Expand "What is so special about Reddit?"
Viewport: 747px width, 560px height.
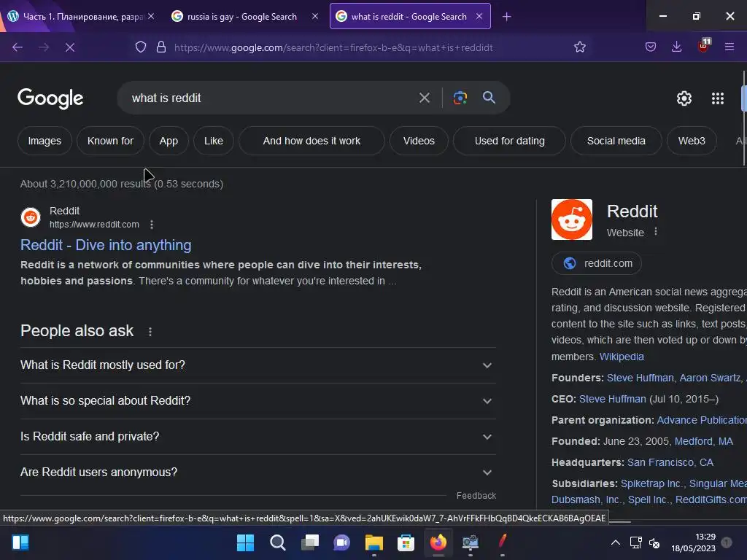pos(258,401)
